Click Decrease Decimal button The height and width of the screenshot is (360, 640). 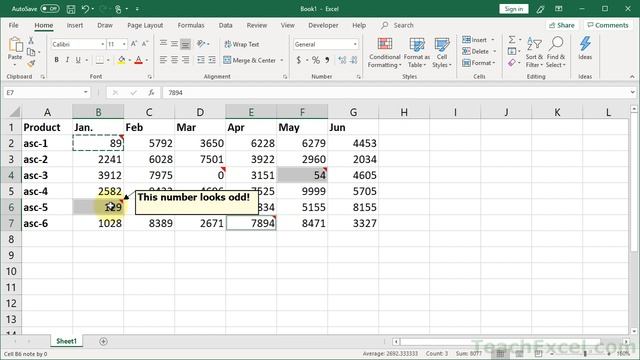[x=353, y=60]
